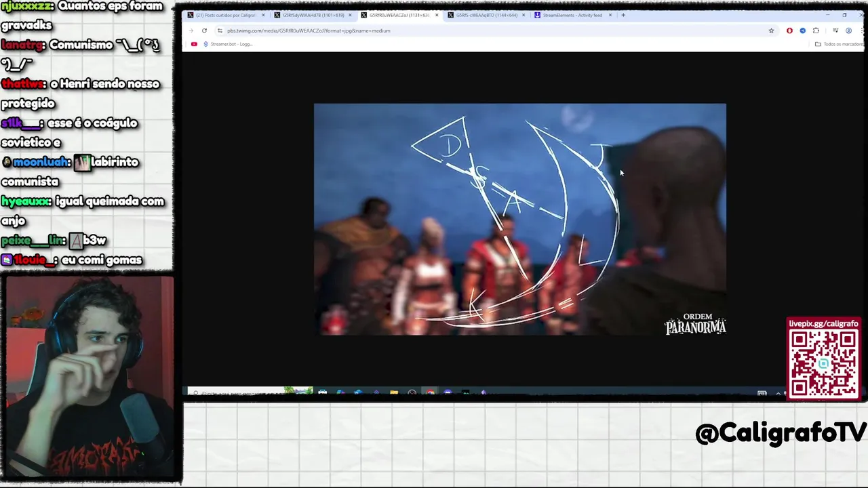Viewport: 868px width, 488px height.
Task: Click chat username hyeauxx
Action: (26, 201)
